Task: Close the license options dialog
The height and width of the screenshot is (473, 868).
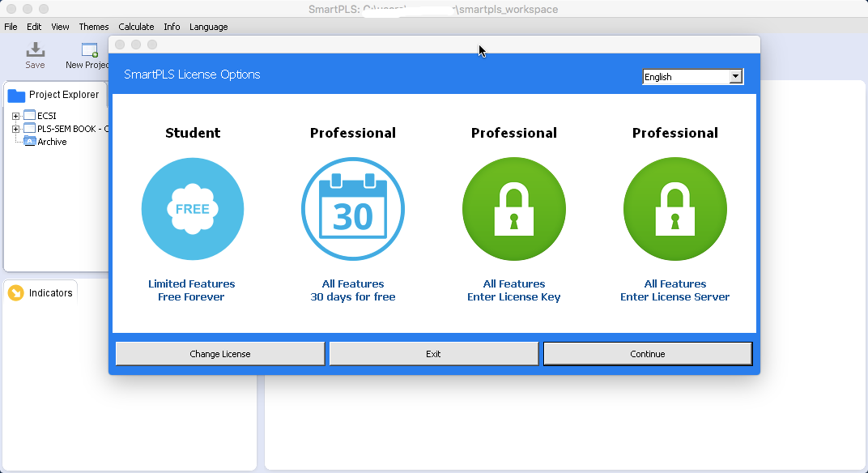Action: coord(120,45)
